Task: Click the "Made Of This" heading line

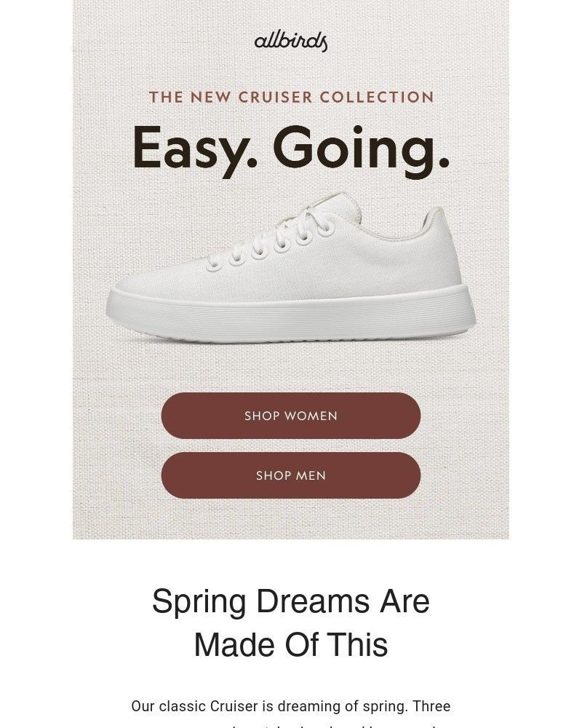Action: pos(290,645)
